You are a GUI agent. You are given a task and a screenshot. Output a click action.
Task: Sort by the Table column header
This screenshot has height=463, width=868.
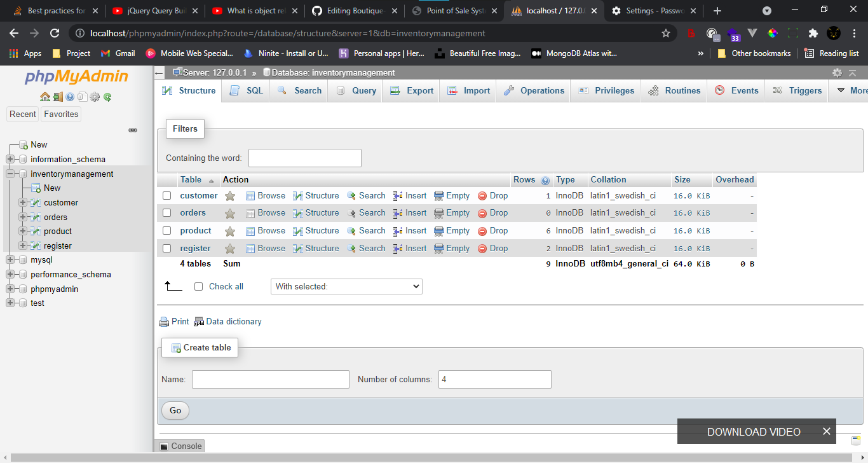191,180
